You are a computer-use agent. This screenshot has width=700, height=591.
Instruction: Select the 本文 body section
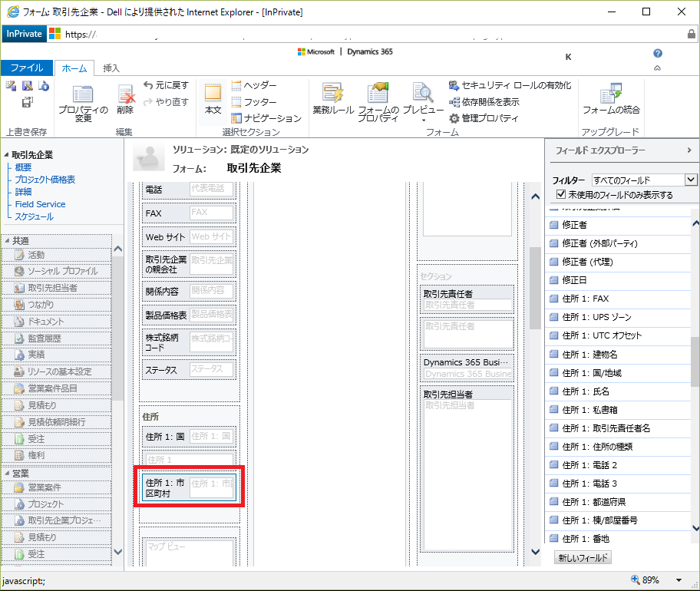pos(213,100)
